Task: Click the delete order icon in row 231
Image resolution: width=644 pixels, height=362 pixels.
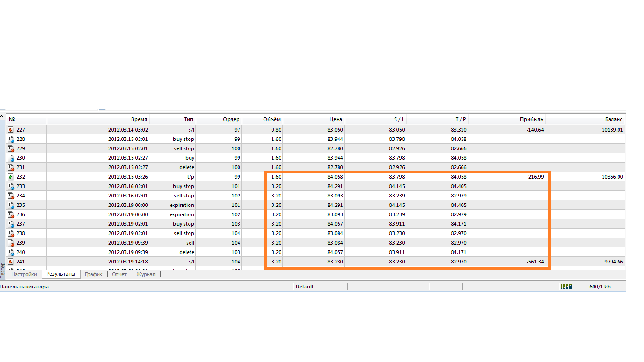Action: (x=10, y=167)
